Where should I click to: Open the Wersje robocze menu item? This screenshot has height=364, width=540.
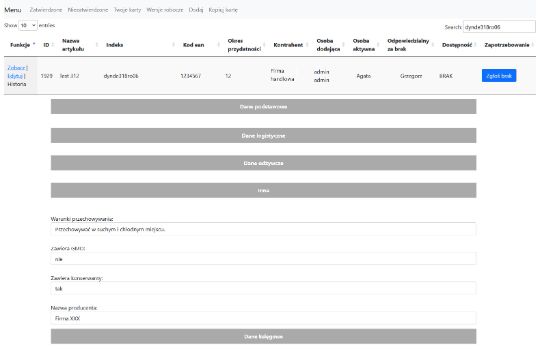pyautogui.click(x=165, y=10)
